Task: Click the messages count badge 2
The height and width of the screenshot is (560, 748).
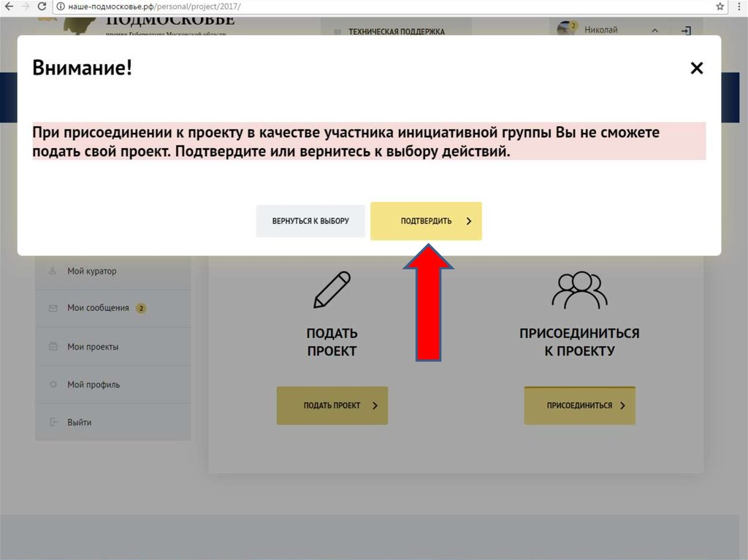Action: [141, 308]
